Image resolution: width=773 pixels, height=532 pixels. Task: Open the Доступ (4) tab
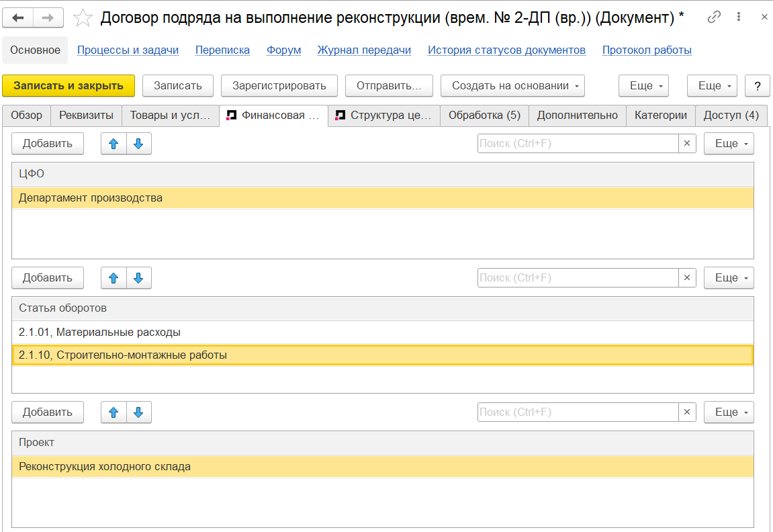tap(731, 116)
